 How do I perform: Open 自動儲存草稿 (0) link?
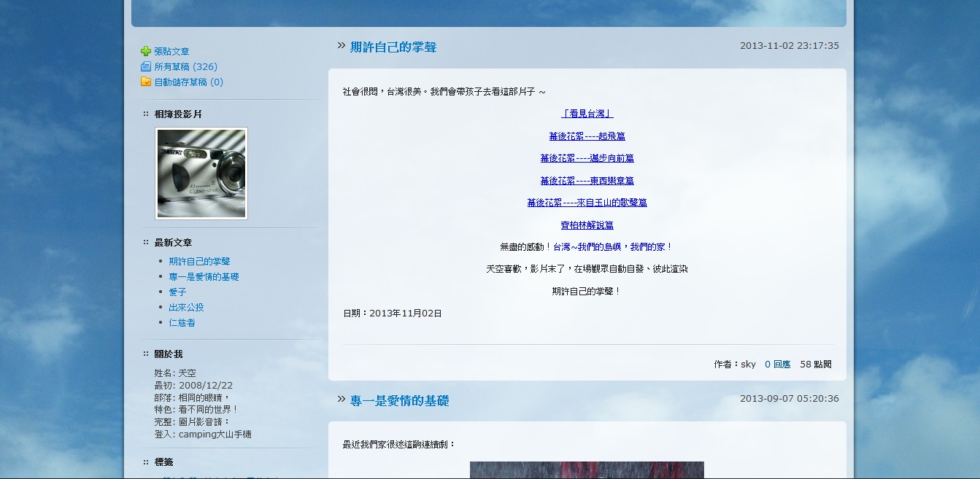(x=188, y=82)
